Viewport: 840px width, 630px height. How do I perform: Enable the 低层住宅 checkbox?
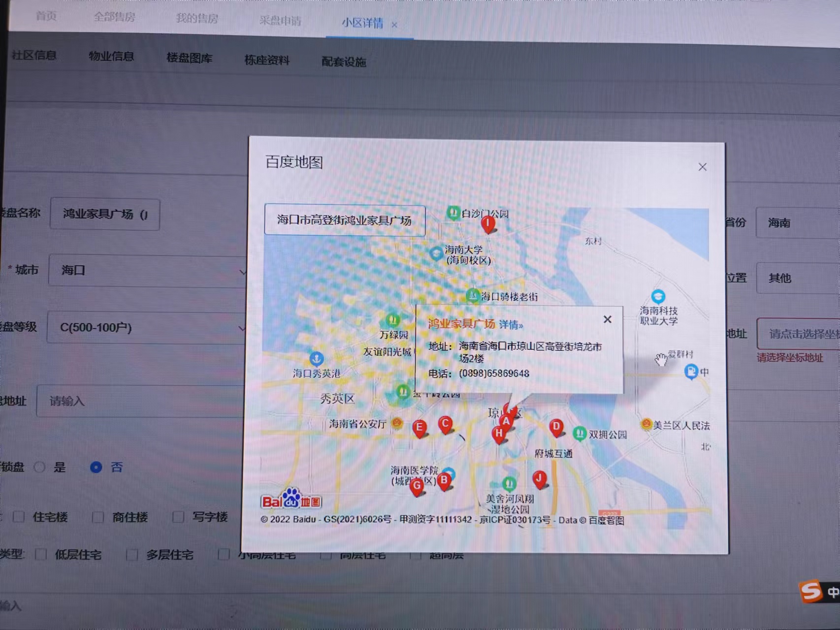click(41, 555)
